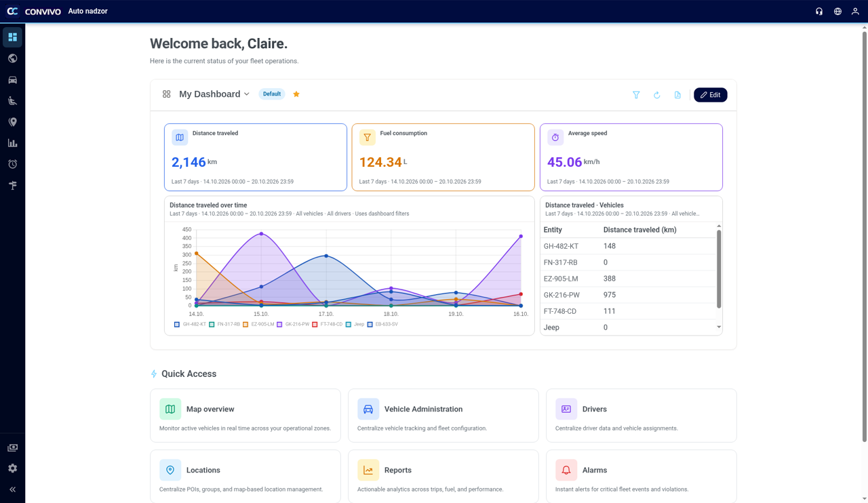This screenshot has height=503, width=868.
Task: Open the Reports quick access card
Action: [x=443, y=477]
